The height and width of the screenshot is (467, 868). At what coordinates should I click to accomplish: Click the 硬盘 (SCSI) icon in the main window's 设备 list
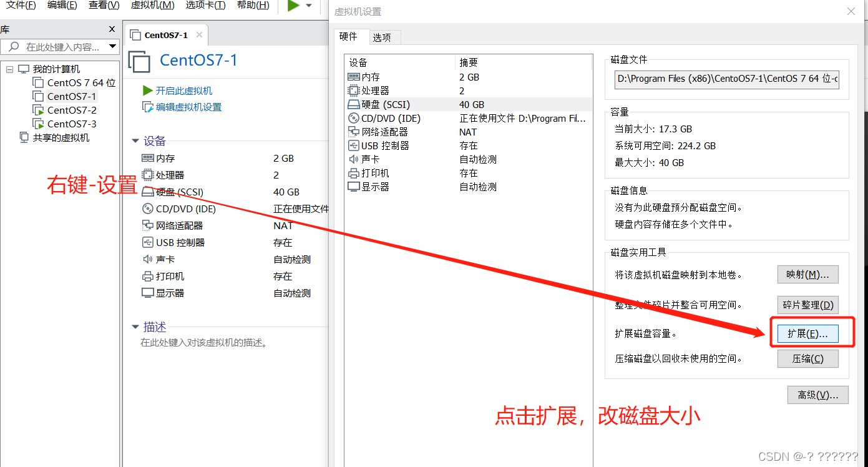click(x=148, y=192)
